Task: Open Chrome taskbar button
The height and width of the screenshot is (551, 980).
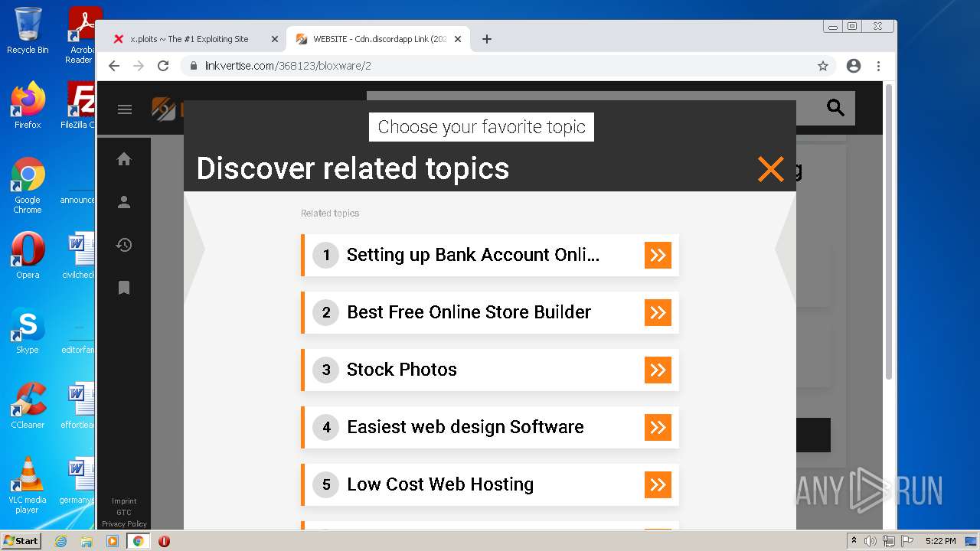Action: click(139, 541)
